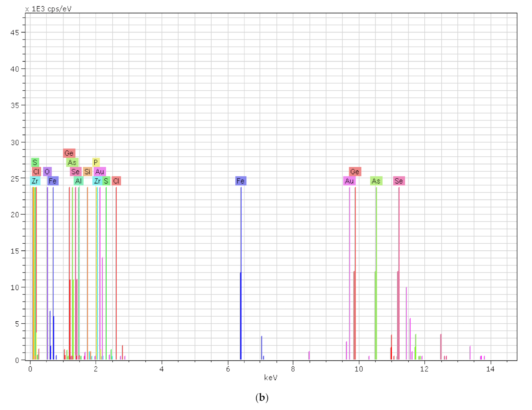This screenshot has width=532, height=410.
Task: Select the Cl label near 2.6 keV
Action: 116,181
